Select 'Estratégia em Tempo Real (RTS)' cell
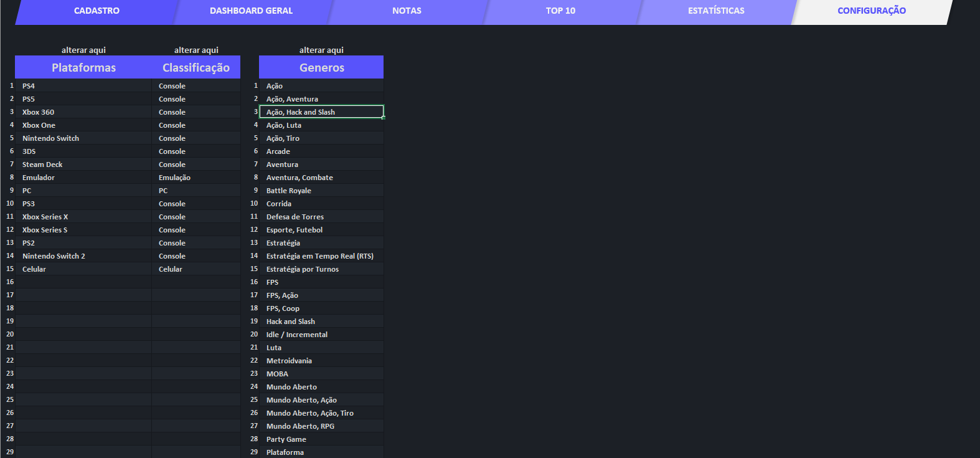The width and height of the screenshot is (980, 458). click(321, 256)
